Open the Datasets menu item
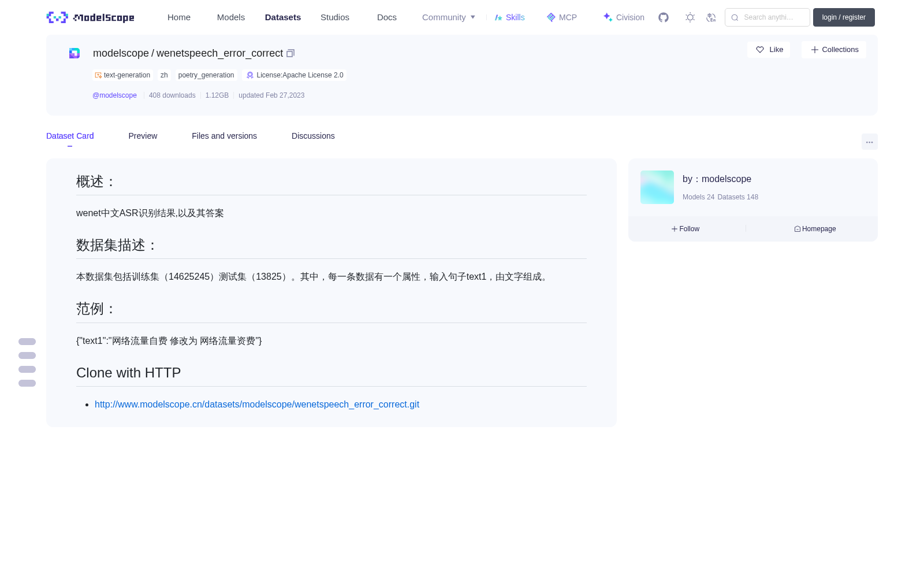This screenshot has width=924, height=578. (283, 17)
